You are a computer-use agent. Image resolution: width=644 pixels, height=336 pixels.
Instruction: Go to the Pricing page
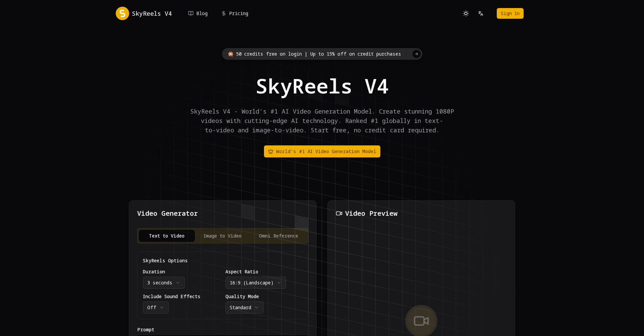click(x=238, y=13)
